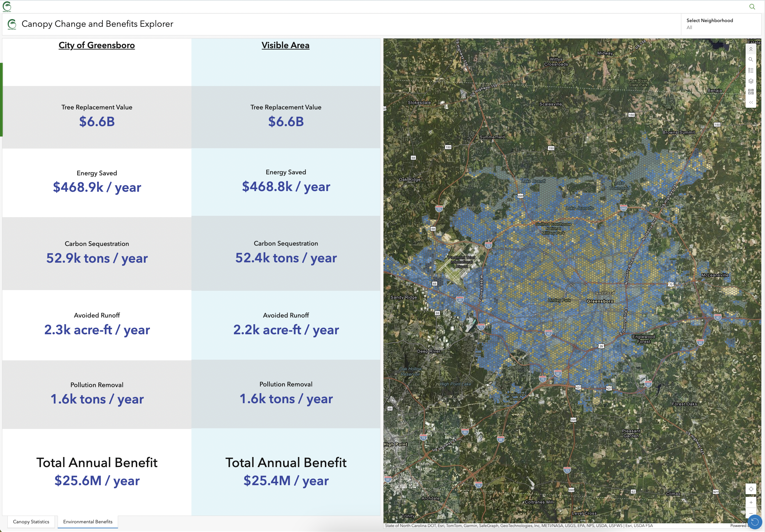
Task: Click the City of Greensboro heading
Action: [97, 45]
